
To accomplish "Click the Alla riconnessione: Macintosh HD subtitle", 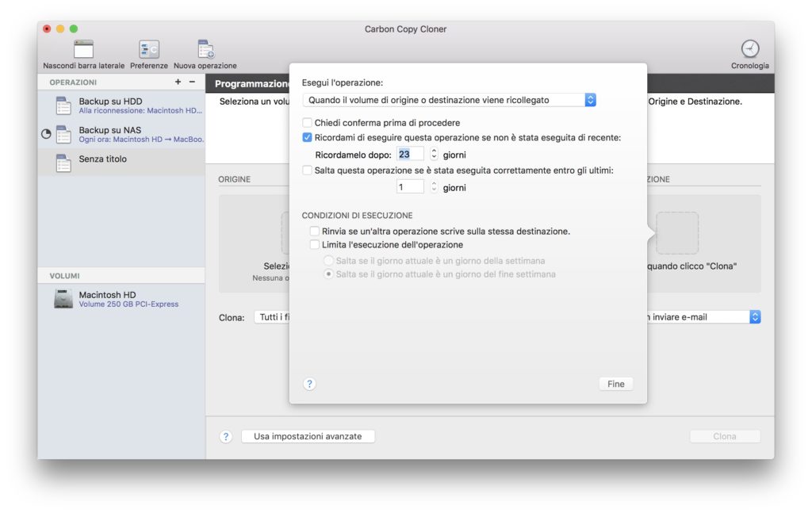I will 140,111.
